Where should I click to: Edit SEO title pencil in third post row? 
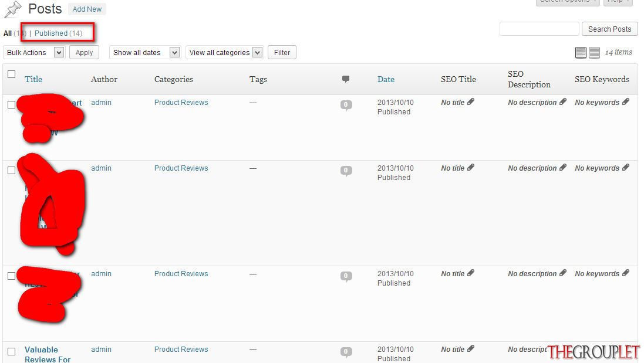tap(471, 273)
